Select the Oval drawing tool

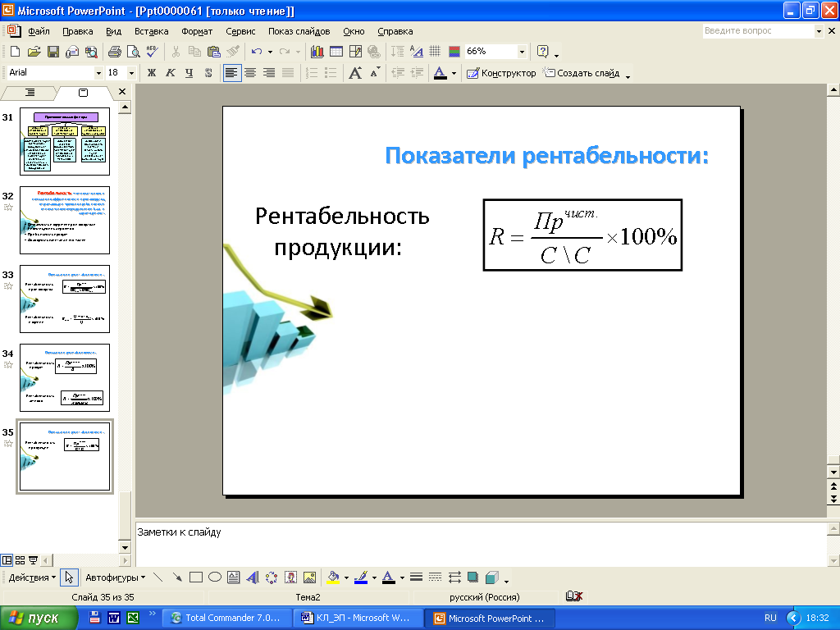point(215,577)
